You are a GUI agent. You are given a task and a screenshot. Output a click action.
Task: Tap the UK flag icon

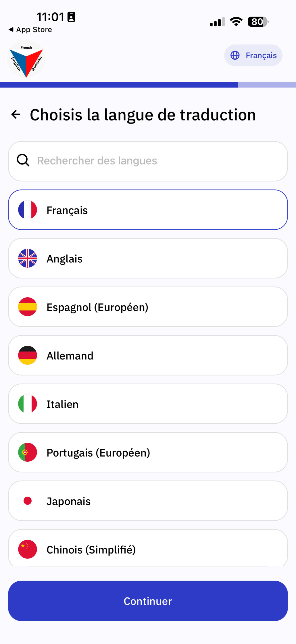click(x=28, y=258)
